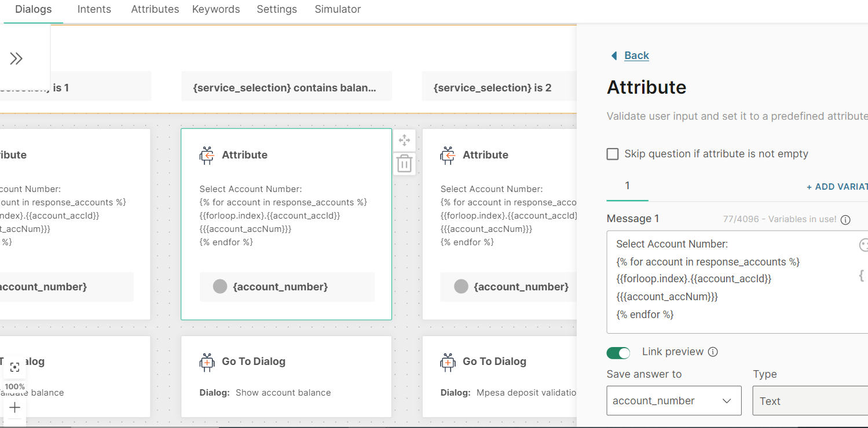Click the trash icon to delete selected Attribute
Viewport: 868px width, 428px height.
404,164
